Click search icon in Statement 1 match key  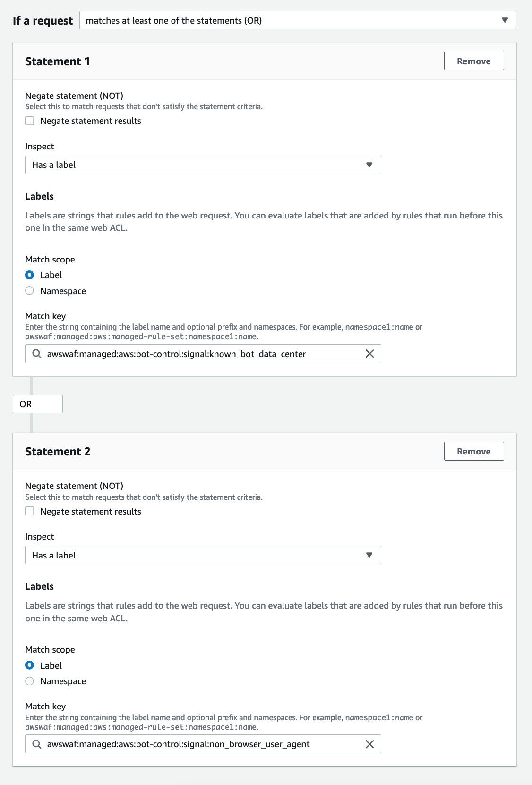37,354
